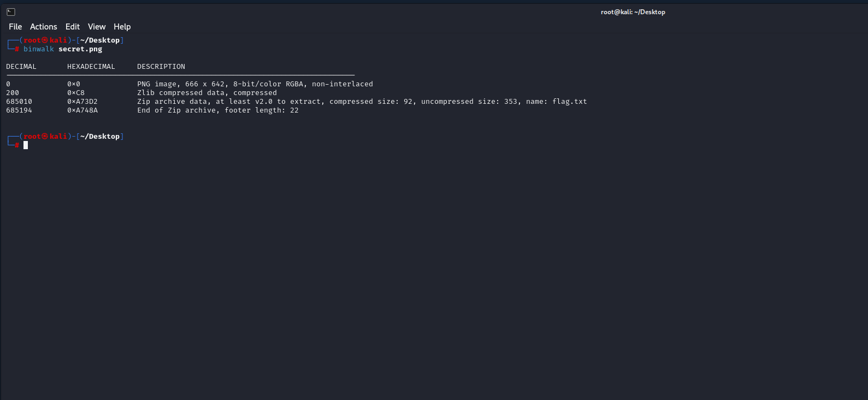Open the Edit menu

coord(73,27)
